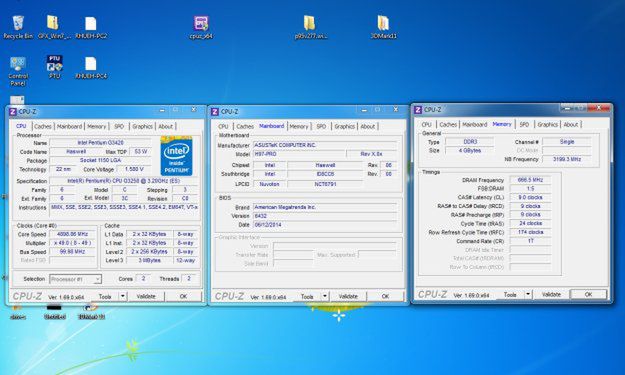Image resolution: width=625 pixels, height=375 pixels.
Task: Click OK in the CPU window
Action: (x=183, y=296)
